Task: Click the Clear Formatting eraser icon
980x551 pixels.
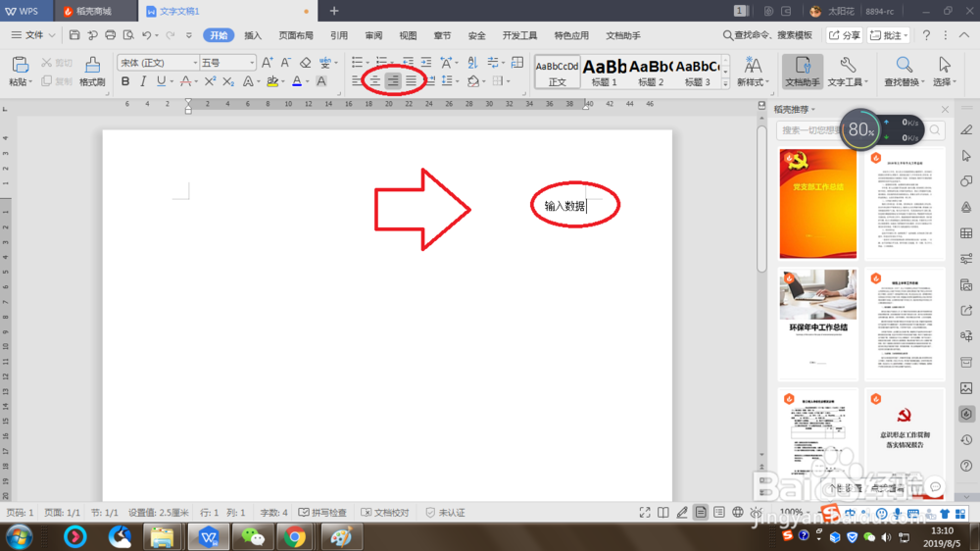Action: tap(305, 63)
